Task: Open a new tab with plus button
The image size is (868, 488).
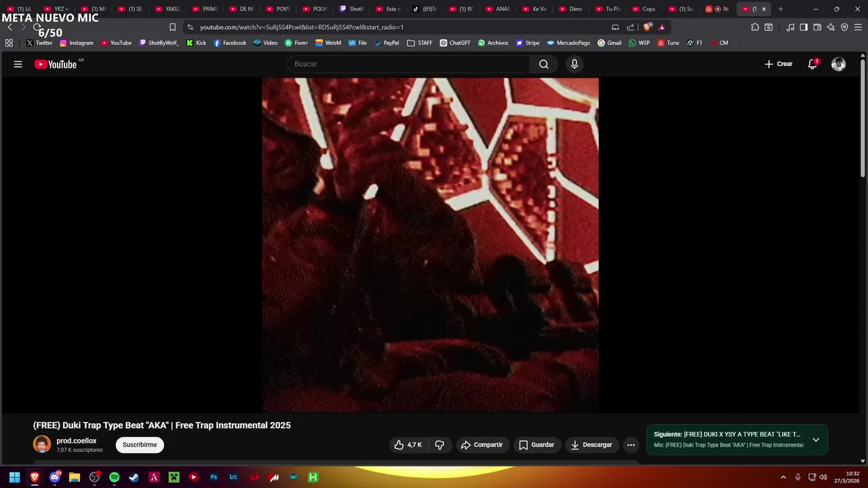Action: click(x=781, y=9)
